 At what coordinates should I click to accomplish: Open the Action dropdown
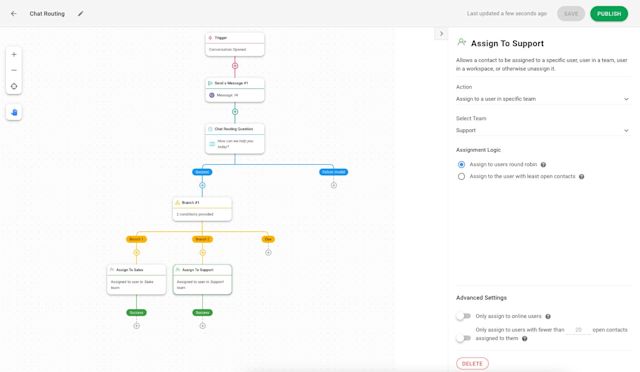coord(543,99)
